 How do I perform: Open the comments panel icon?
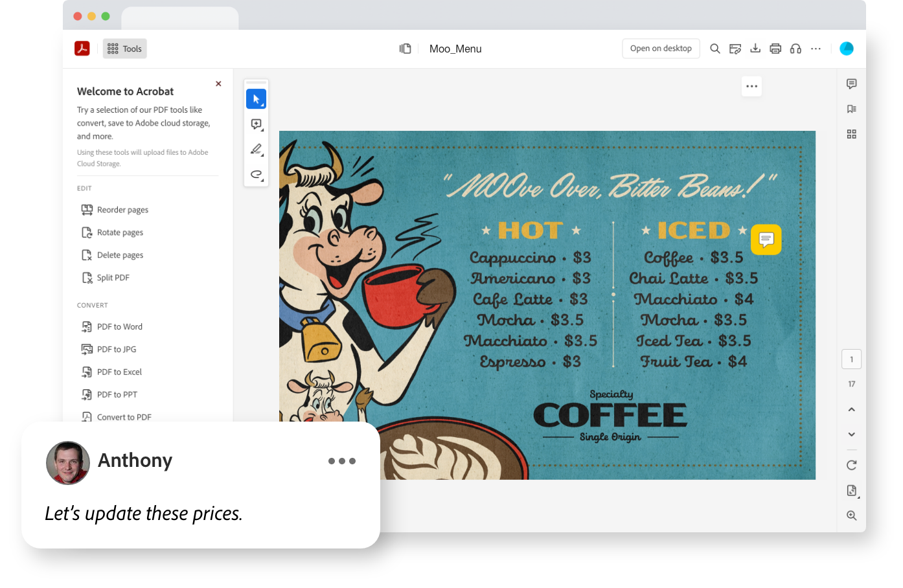coord(852,84)
